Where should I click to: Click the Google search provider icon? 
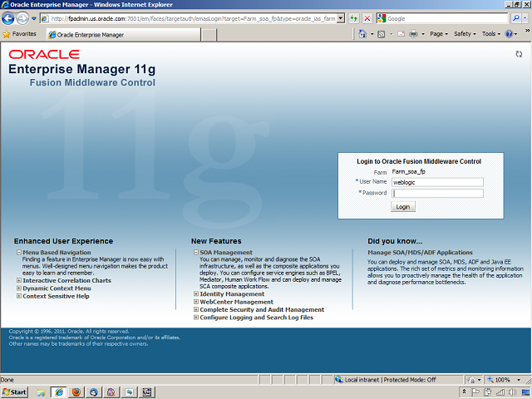tap(382, 18)
